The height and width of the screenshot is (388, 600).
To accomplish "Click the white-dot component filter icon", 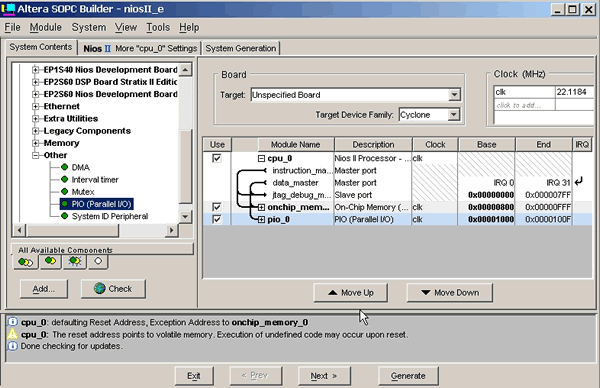I will point(98,262).
